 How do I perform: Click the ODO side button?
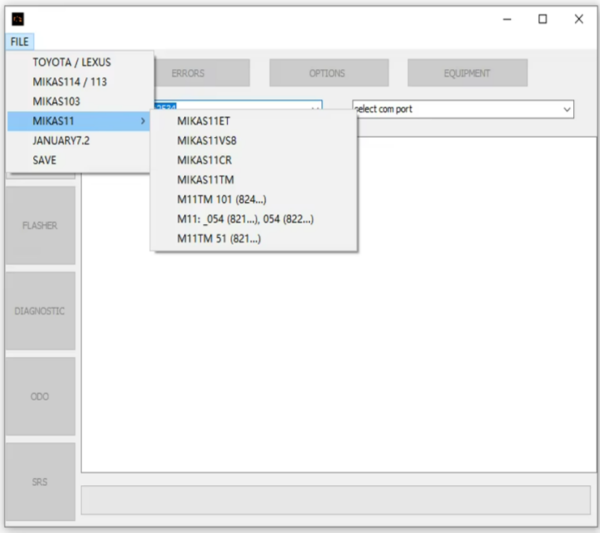tap(40, 396)
